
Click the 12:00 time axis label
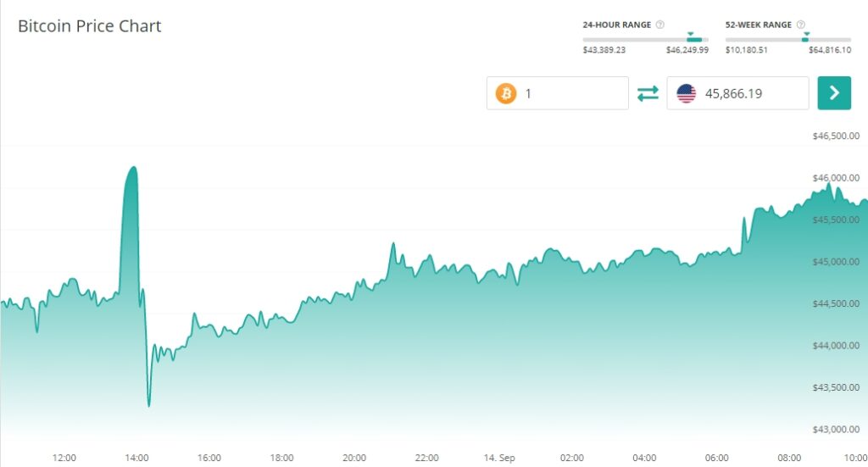[x=64, y=458]
